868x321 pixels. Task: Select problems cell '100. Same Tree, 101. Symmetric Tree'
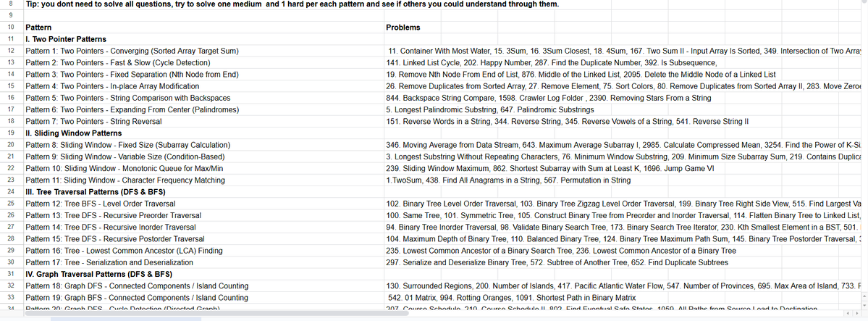[x=623, y=215]
